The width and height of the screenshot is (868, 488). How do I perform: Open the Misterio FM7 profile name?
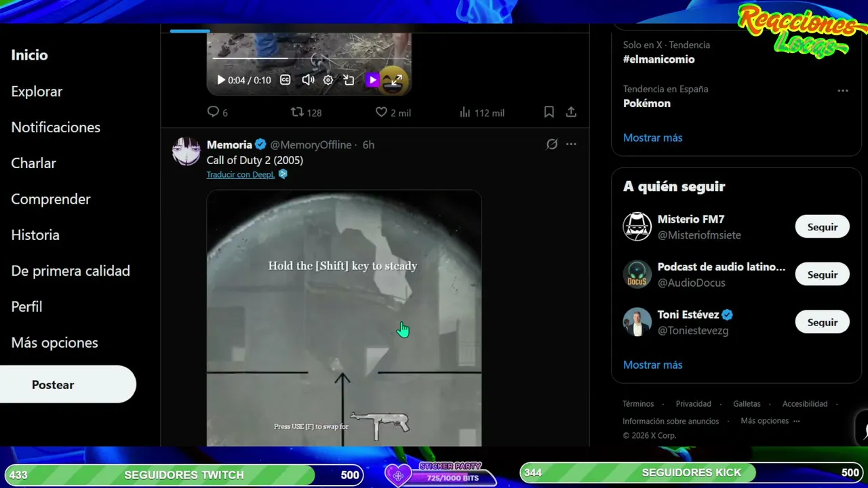pyautogui.click(x=691, y=220)
